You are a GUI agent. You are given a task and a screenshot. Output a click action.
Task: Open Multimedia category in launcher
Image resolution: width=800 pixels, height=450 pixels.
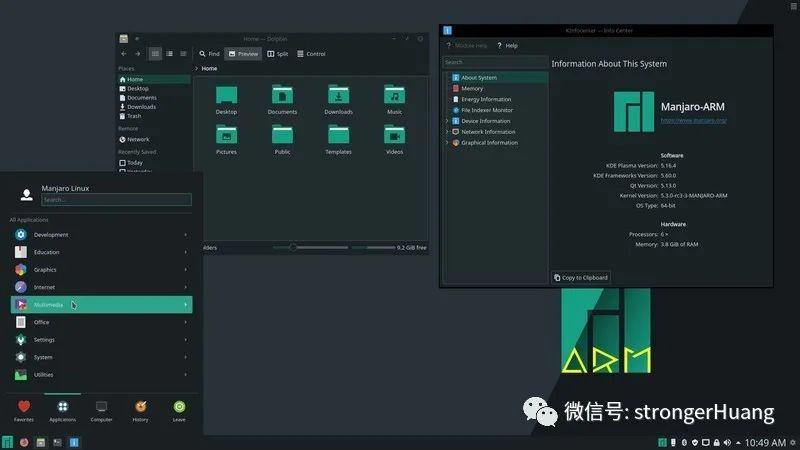pos(102,305)
